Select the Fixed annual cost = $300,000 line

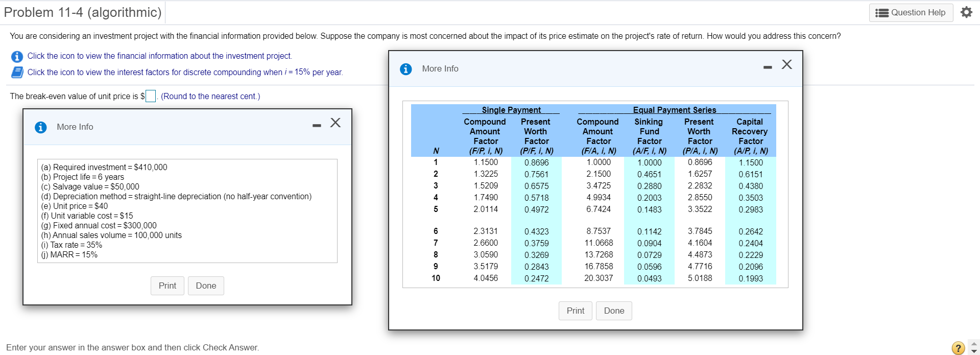click(99, 225)
